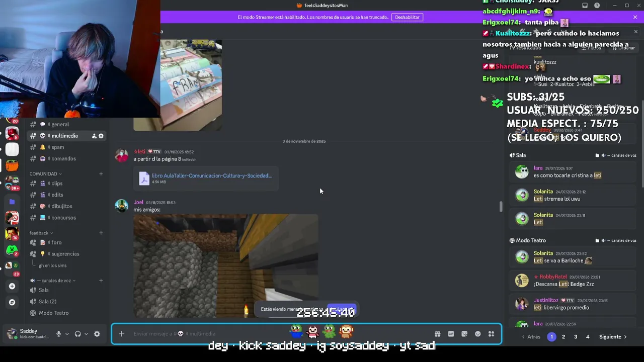Click Atrás for previous results page

(x=531, y=337)
